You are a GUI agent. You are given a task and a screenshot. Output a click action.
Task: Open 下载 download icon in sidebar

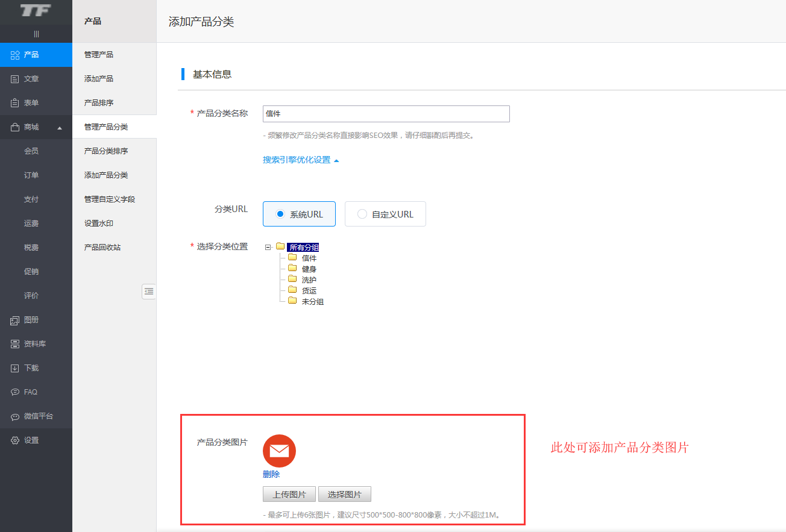16,368
